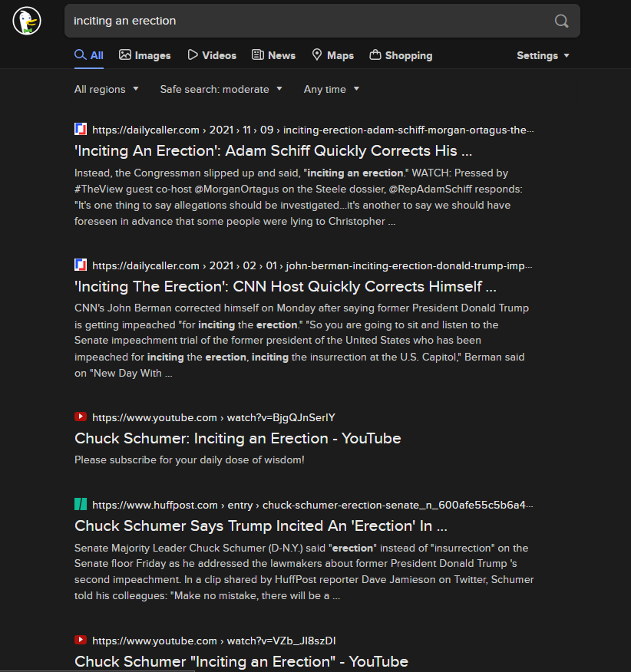Open the Any time filter dropdown
Viewport: 631px width, 672px height.
click(331, 89)
